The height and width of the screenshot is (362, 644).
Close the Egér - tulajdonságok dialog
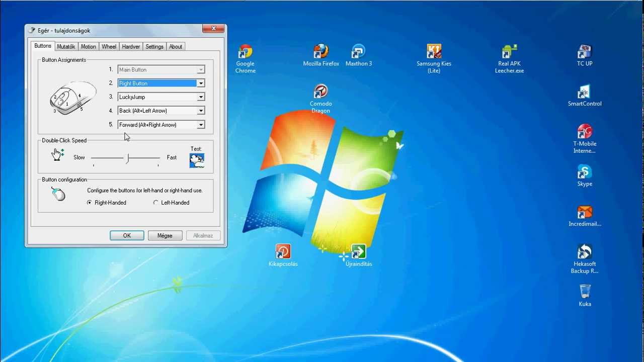click(214, 29)
